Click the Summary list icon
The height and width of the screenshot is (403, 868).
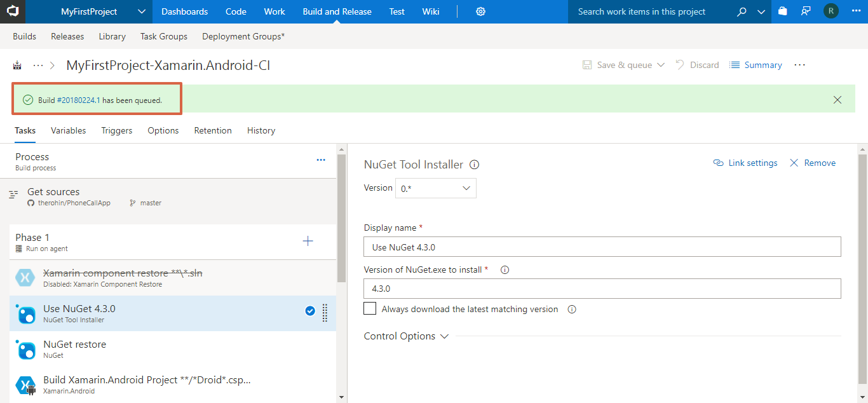click(x=735, y=65)
